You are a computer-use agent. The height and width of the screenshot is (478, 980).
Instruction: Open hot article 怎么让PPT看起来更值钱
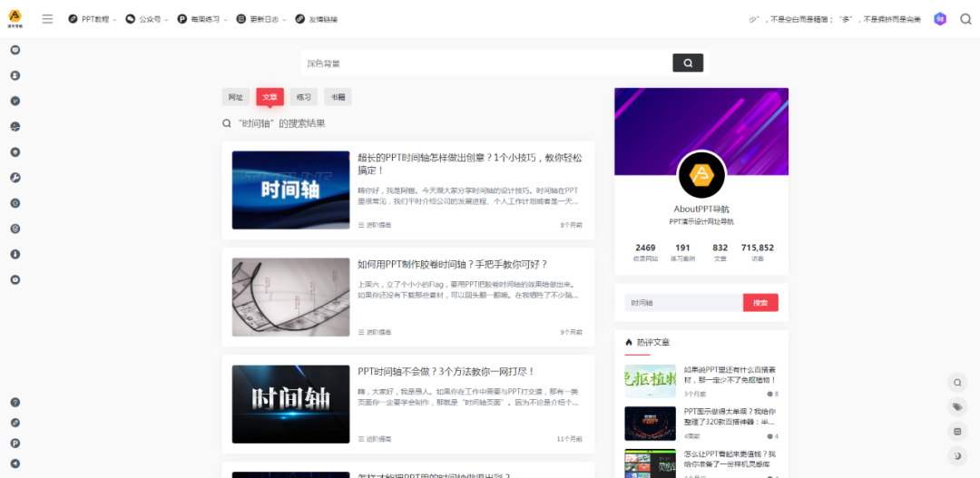(730, 459)
